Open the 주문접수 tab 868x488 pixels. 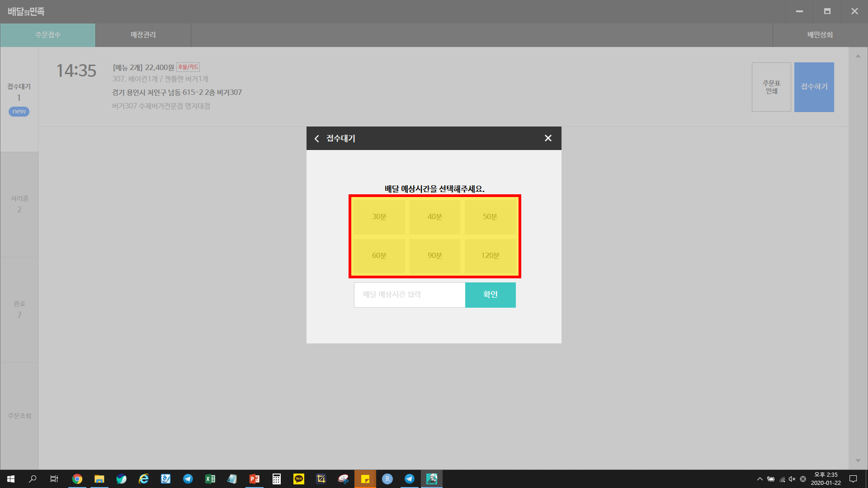click(x=48, y=35)
